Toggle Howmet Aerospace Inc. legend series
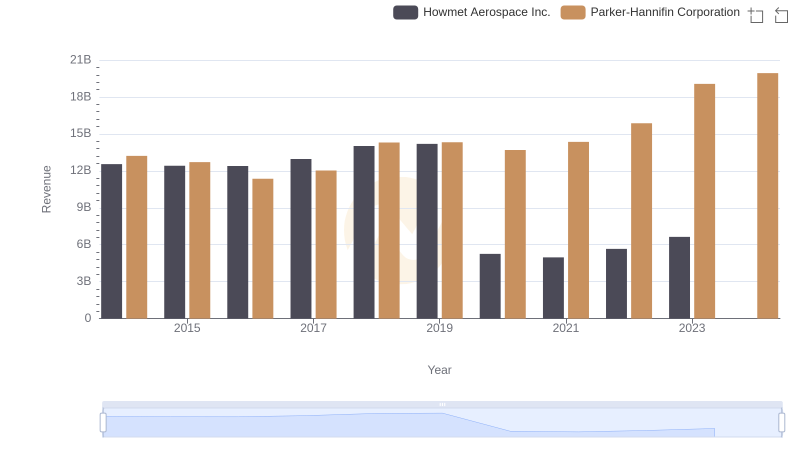The width and height of the screenshot is (800, 461). tap(472, 12)
